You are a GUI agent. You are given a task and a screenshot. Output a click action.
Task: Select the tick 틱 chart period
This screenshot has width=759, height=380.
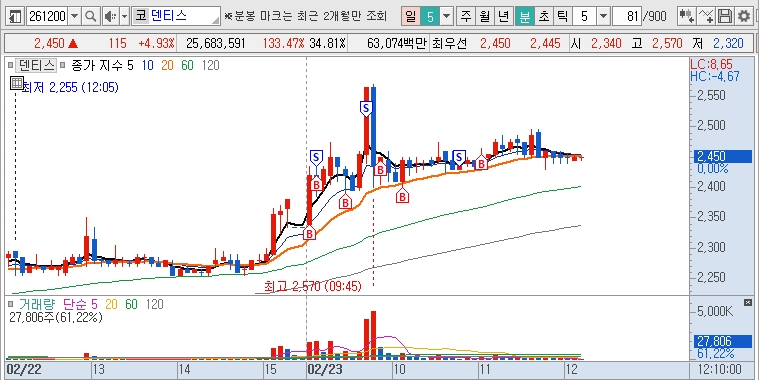562,17
